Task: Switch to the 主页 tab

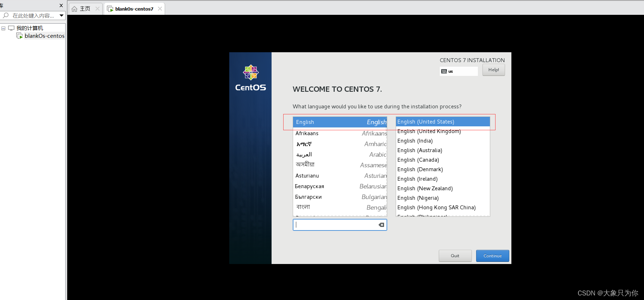Action: click(85, 9)
